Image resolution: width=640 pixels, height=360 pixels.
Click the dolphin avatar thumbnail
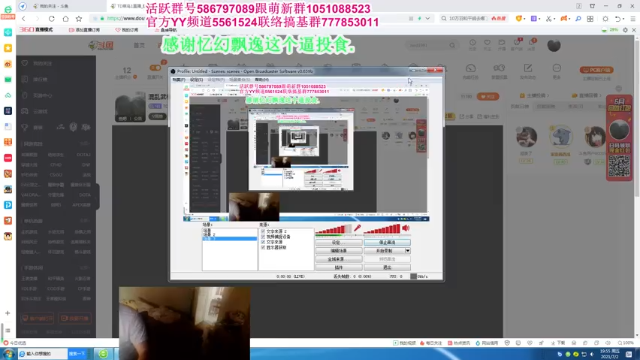tap(561, 136)
